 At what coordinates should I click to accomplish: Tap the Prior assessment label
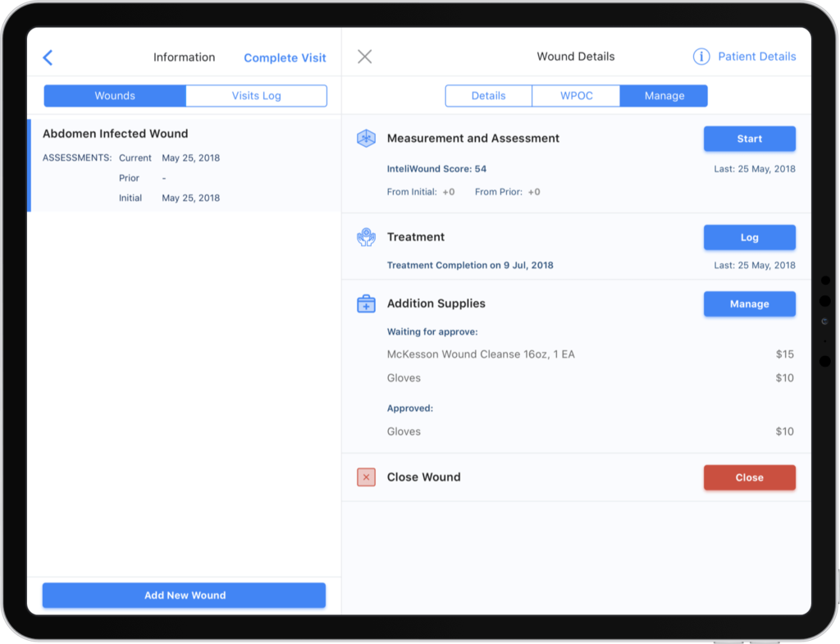(x=129, y=178)
